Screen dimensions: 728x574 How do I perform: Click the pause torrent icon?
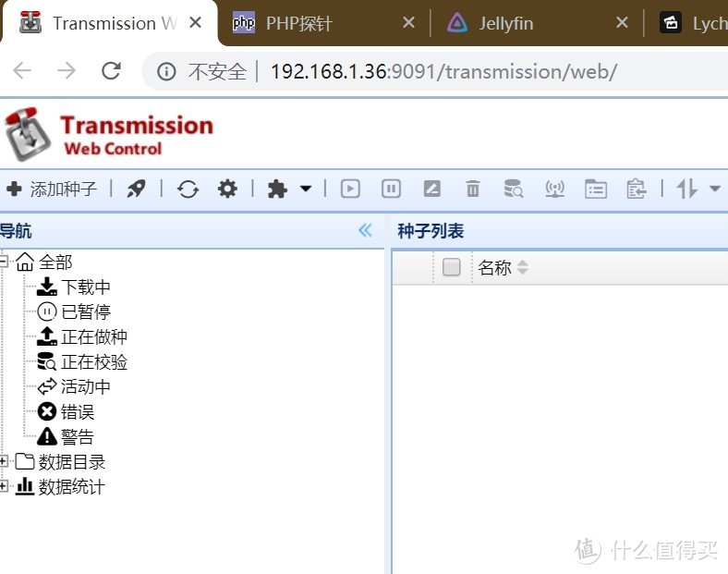point(391,189)
